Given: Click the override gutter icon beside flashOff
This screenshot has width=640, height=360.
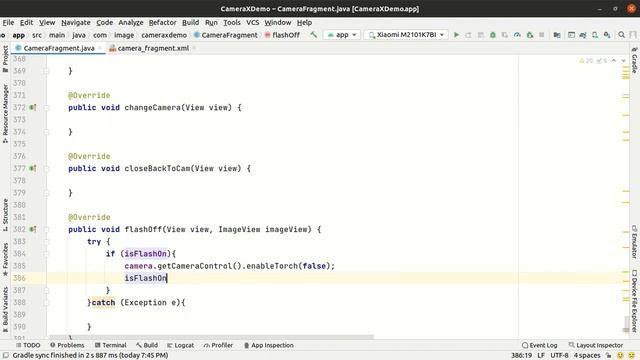Looking at the screenshot, I should tap(33, 229).
